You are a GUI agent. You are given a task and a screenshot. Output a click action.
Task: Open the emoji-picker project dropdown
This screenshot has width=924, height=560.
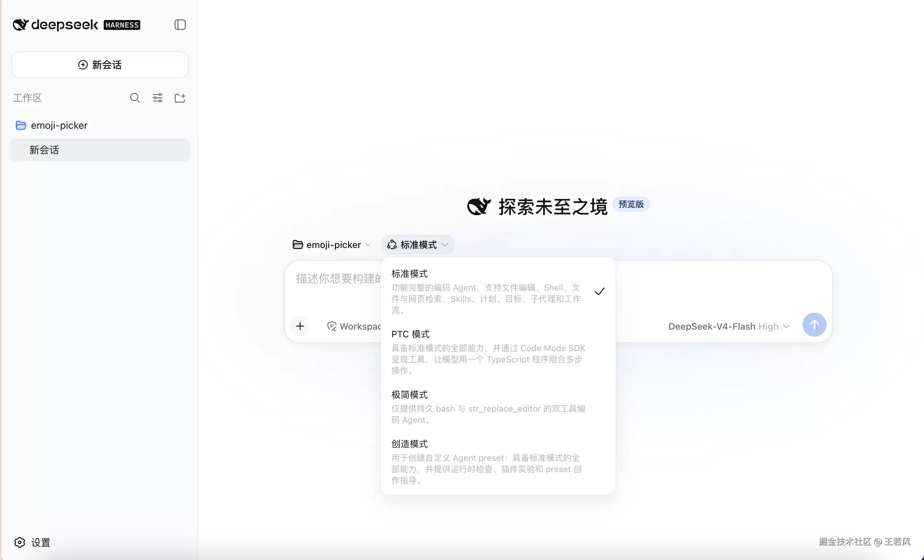[332, 245]
